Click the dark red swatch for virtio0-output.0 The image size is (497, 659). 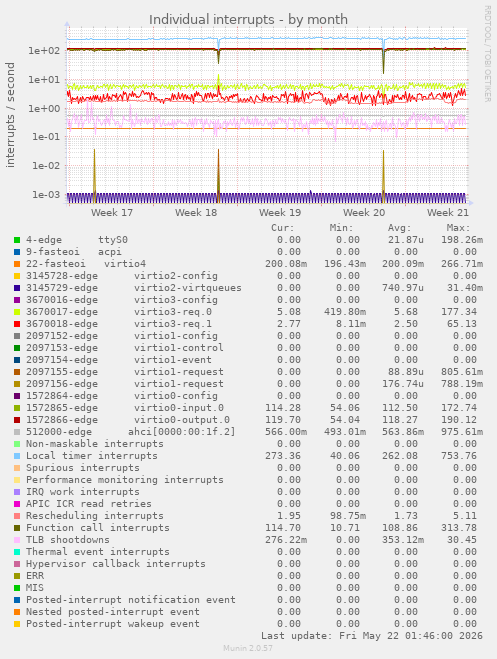(17, 420)
